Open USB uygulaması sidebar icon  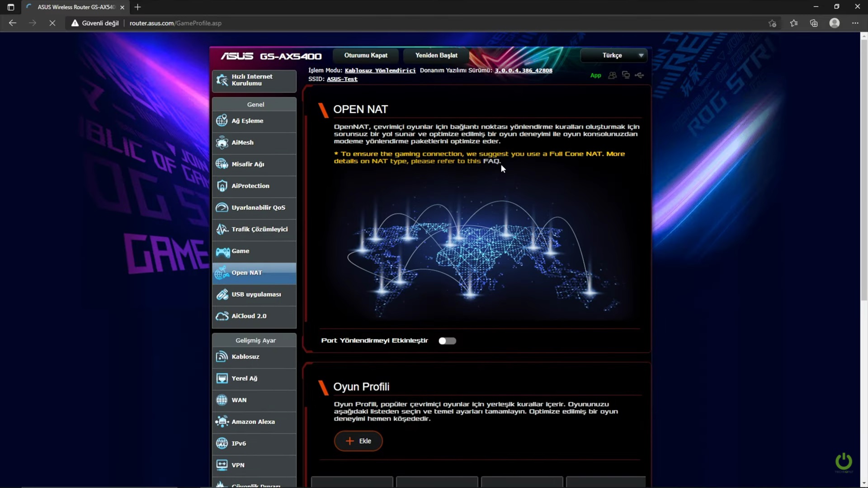click(x=222, y=295)
